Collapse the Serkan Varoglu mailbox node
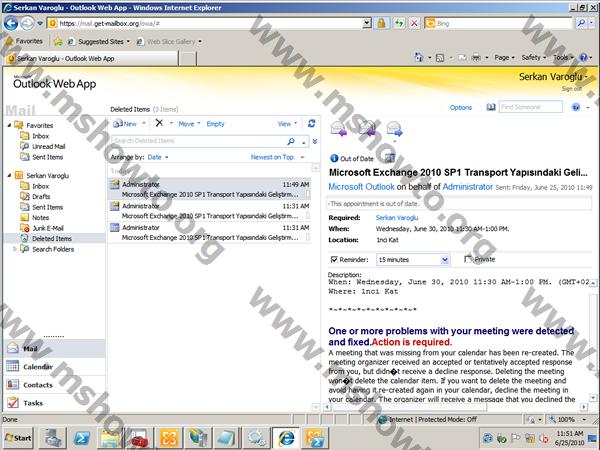Image resolution: width=600 pixels, height=450 pixels. click(x=9, y=175)
